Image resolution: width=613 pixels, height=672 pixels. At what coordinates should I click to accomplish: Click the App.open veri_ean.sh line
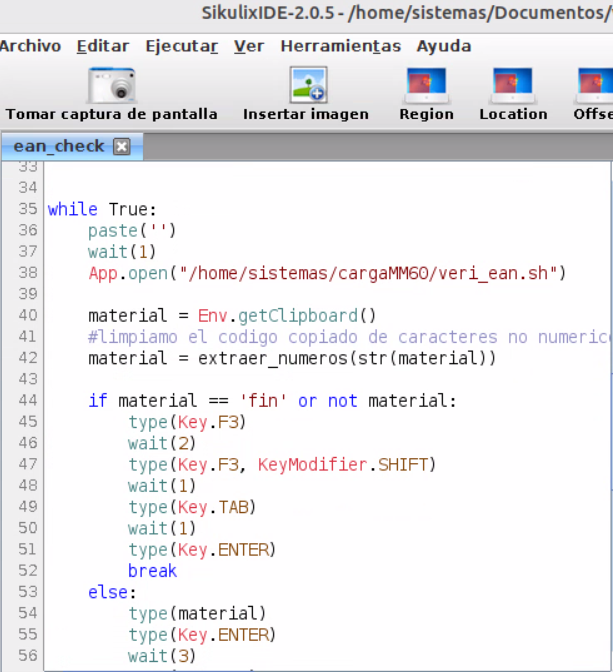[327, 273]
